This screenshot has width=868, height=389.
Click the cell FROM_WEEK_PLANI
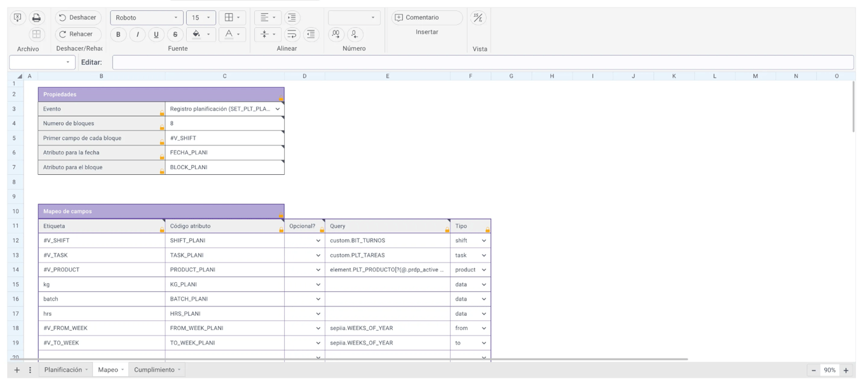224,329
